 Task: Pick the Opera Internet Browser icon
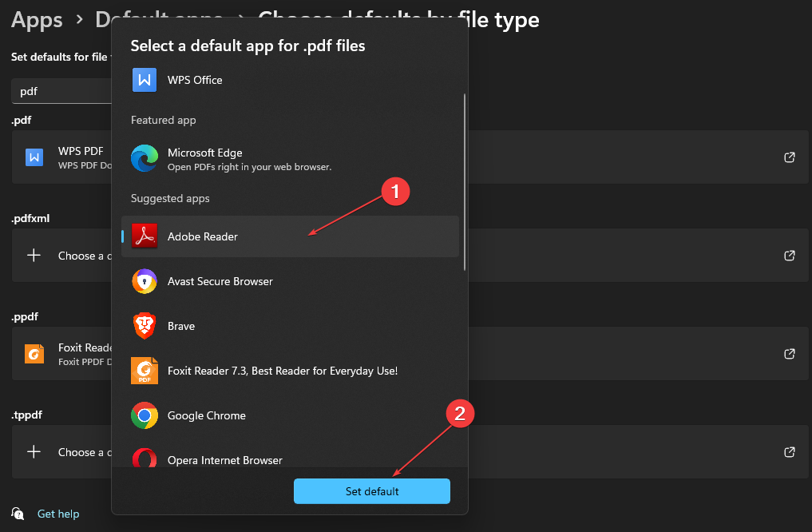coord(145,460)
